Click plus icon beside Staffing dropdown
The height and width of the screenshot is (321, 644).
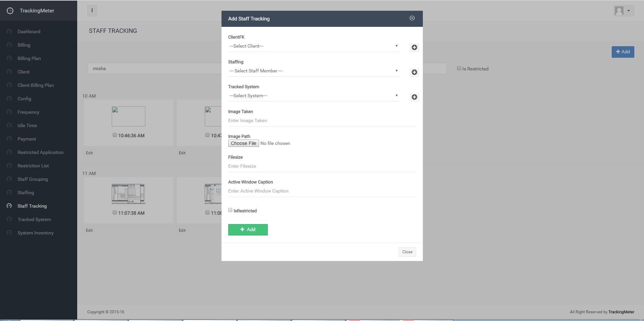[414, 72]
